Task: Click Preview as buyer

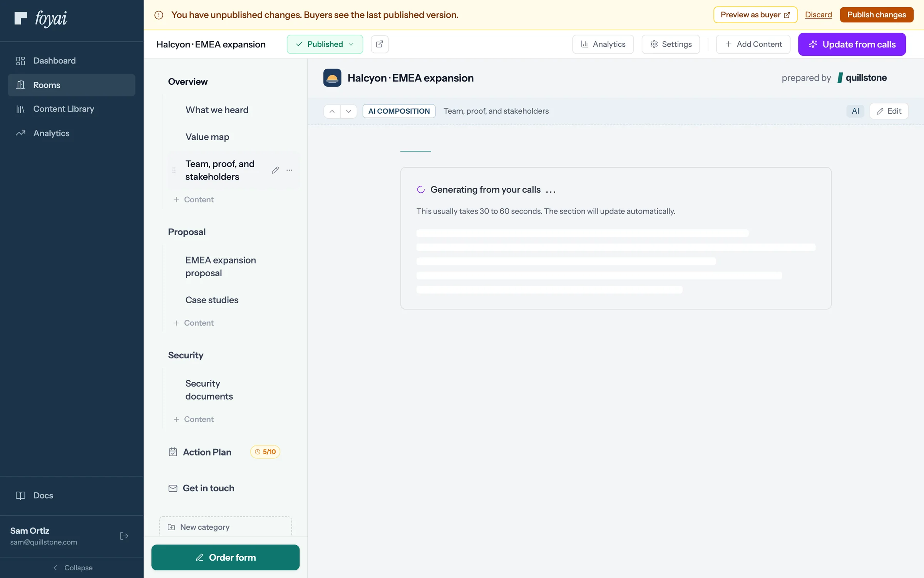Action: (755, 15)
